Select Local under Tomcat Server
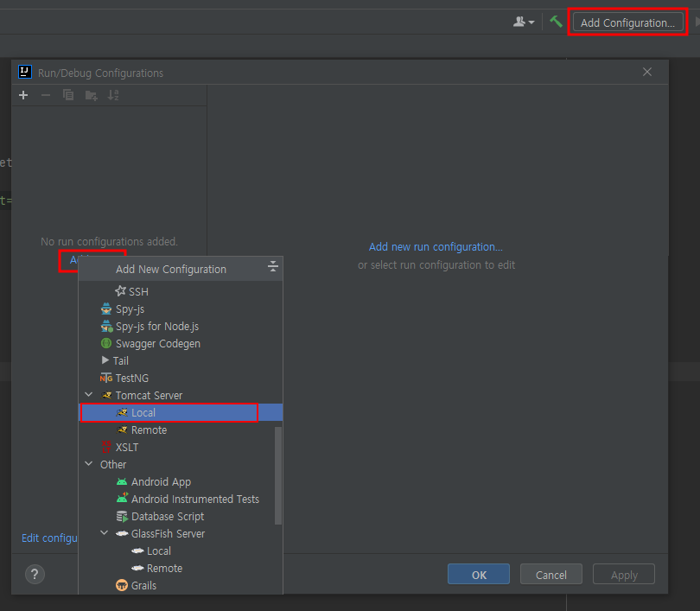Screen dimensions: 700x611 coord(181,413)
